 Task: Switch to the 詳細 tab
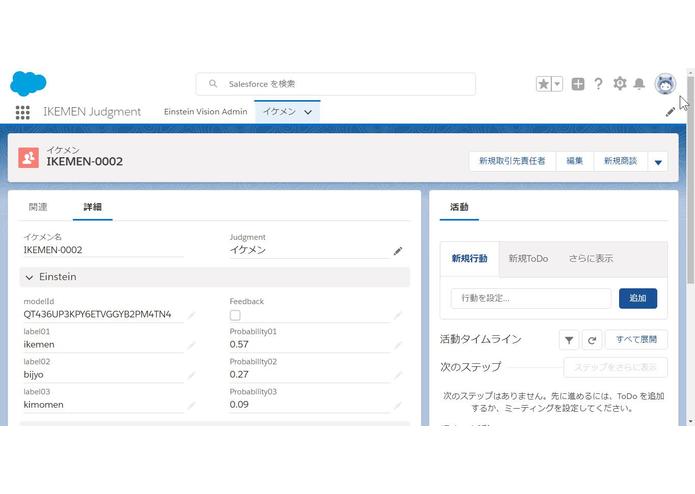[93, 207]
